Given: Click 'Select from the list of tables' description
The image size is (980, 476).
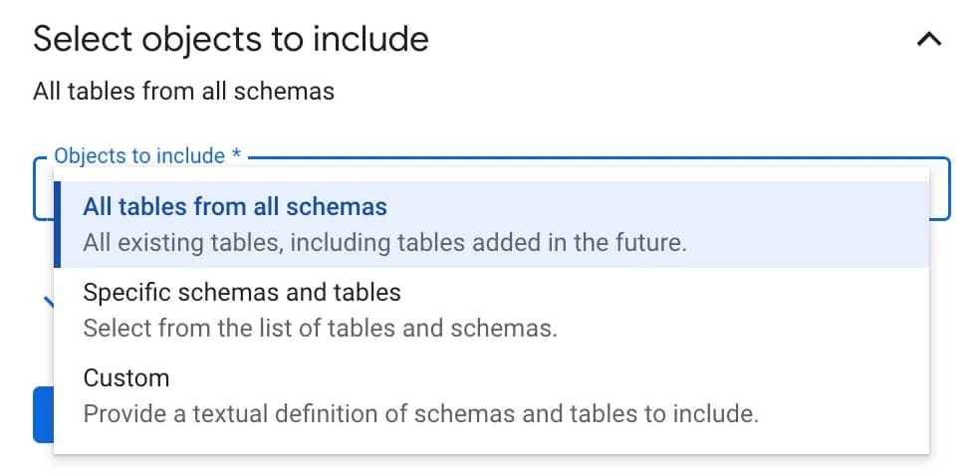Looking at the screenshot, I should pyautogui.click(x=320, y=328).
